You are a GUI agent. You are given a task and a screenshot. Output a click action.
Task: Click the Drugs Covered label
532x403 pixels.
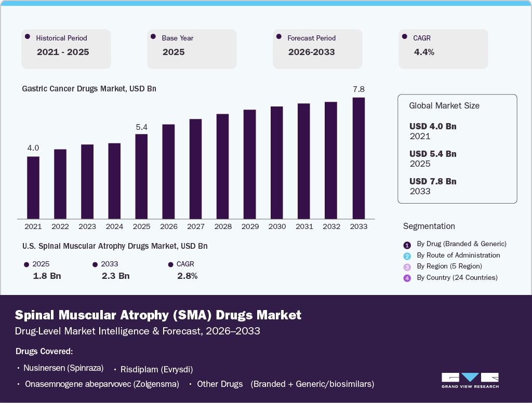click(x=44, y=351)
